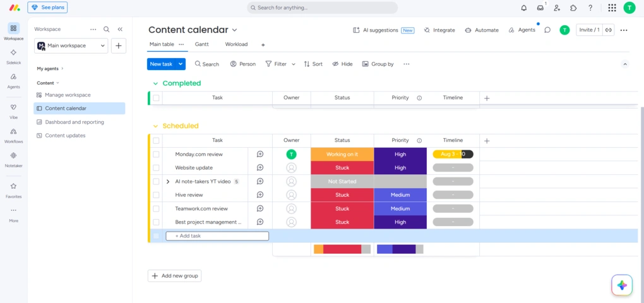The height and width of the screenshot is (303, 644).
Task: Open Notetaker in the left rail
Action: point(13,159)
